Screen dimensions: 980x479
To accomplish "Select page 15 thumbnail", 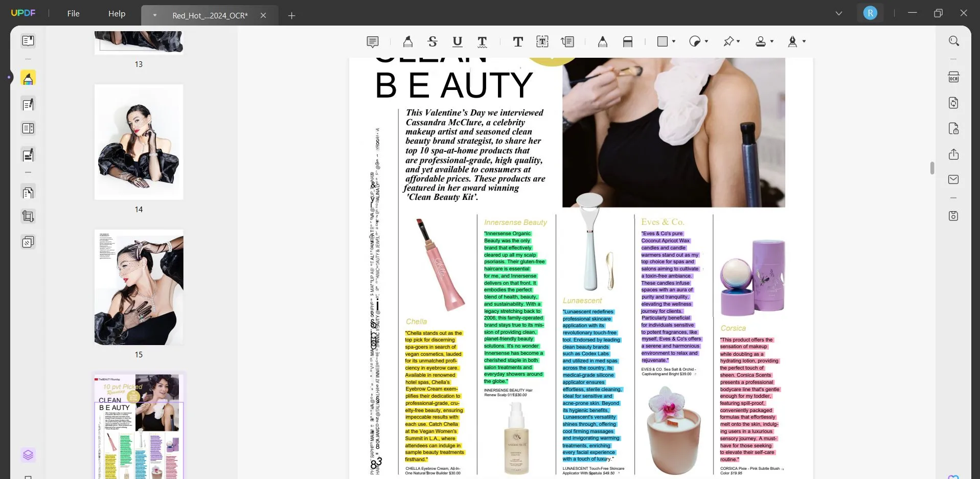I will [139, 287].
